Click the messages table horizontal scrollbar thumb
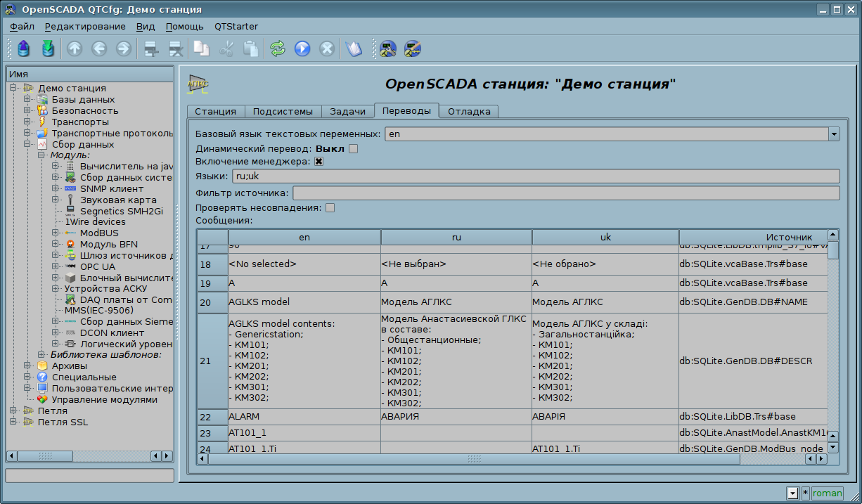Screen dimensions: 862x504 click(475, 459)
